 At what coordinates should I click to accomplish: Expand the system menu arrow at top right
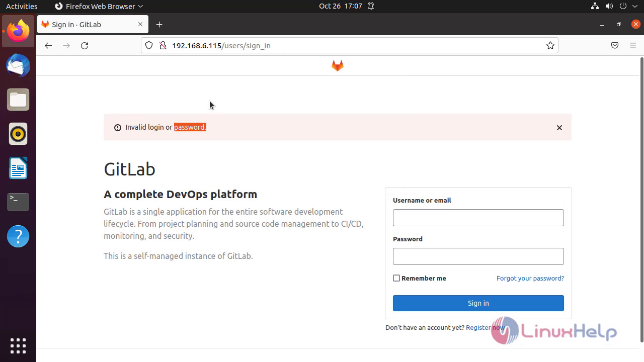click(635, 6)
